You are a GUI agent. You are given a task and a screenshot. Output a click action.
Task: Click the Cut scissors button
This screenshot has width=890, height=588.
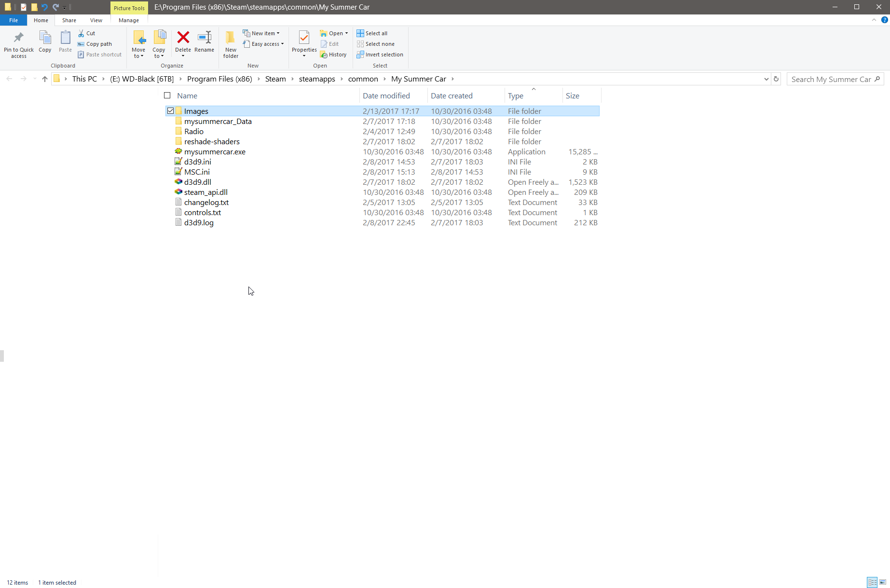pos(87,33)
